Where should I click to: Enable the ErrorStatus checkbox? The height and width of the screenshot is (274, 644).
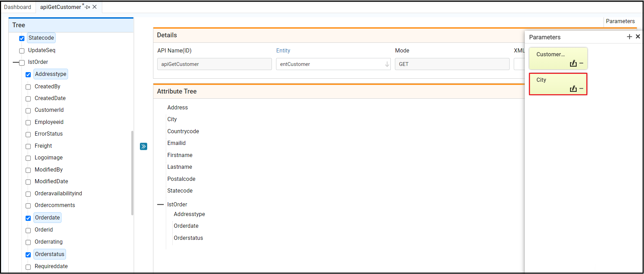pyautogui.click(x=28, y=134)
